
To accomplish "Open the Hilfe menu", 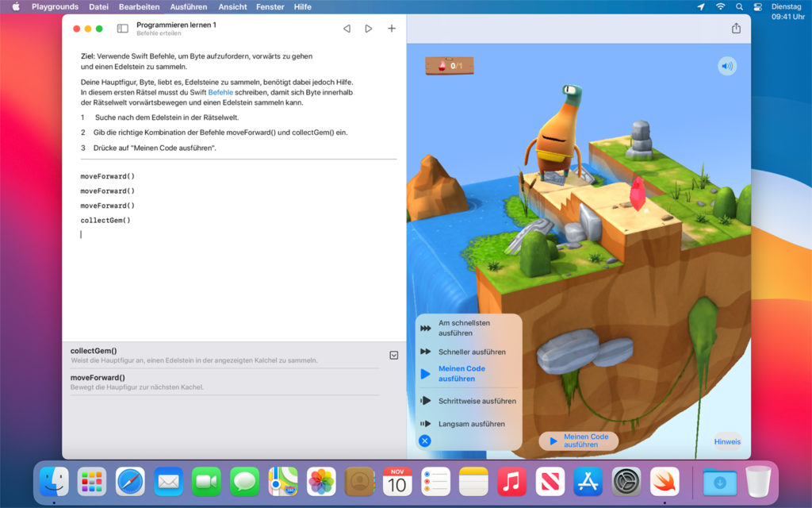I will 302,6.
